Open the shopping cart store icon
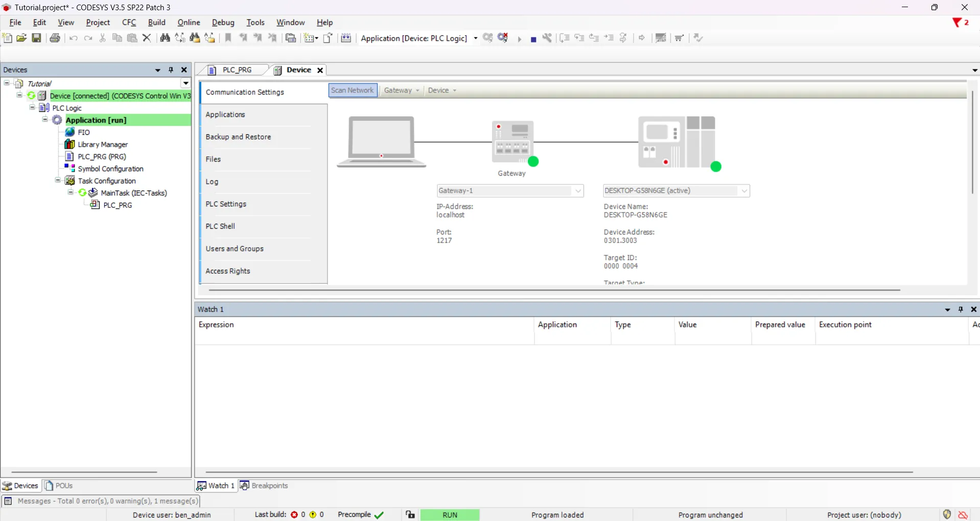This screenshot has height=521, width=980. [x=680, y=38]
